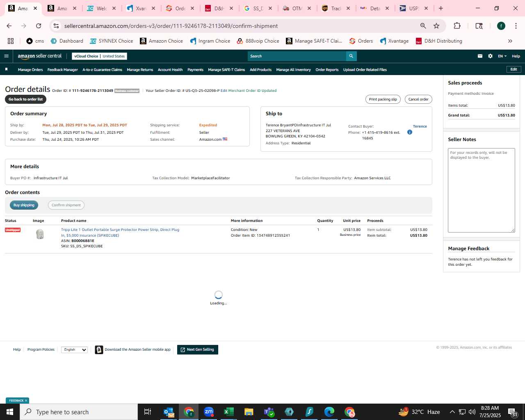The image size is (525, 420).
Task: Open the Tripp Lite product name link
Action: click(x=120, y=233)
